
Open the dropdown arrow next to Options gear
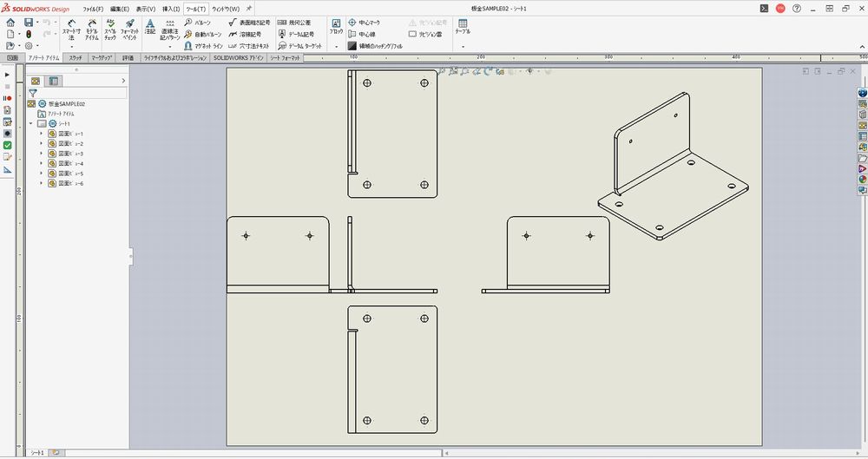point(37,46)
